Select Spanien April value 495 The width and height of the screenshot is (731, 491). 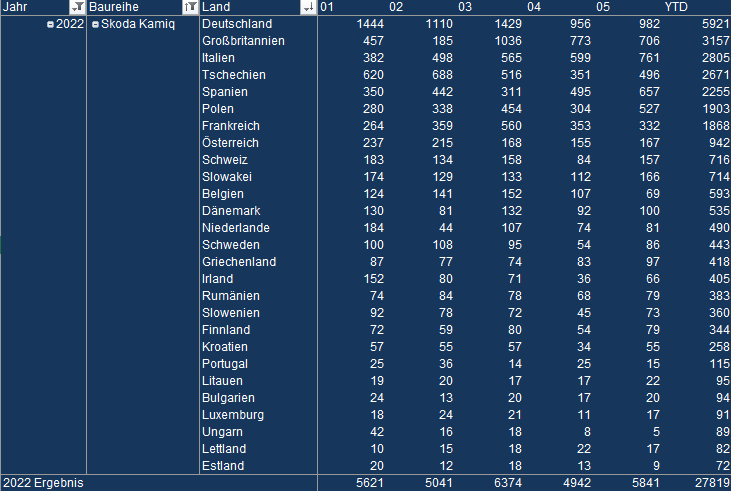[580, 92]
